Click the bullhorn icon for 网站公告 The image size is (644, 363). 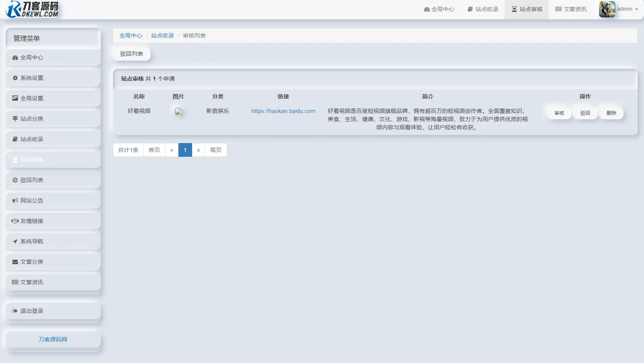[x=15, y=200]
